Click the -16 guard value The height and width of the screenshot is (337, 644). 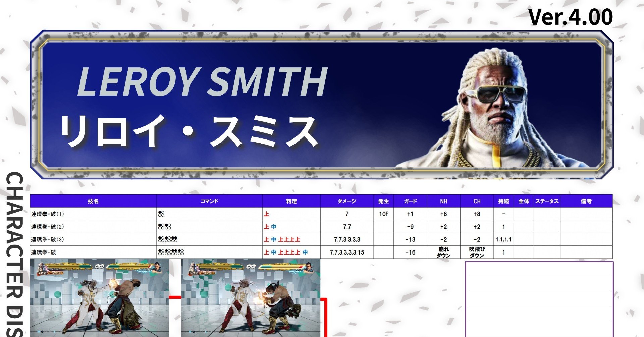click(410, 252)
